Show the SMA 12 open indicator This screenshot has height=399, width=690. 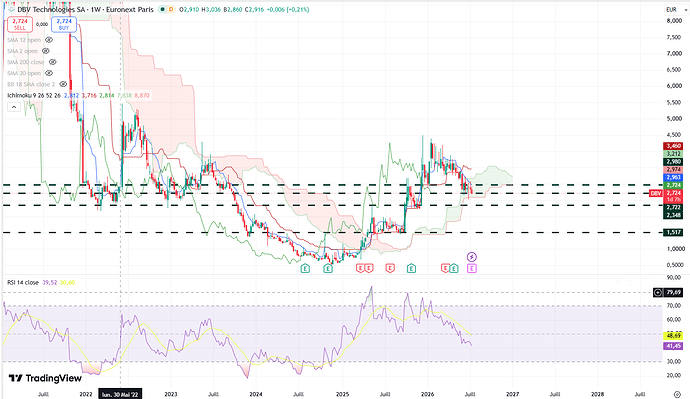pos(49,40)
